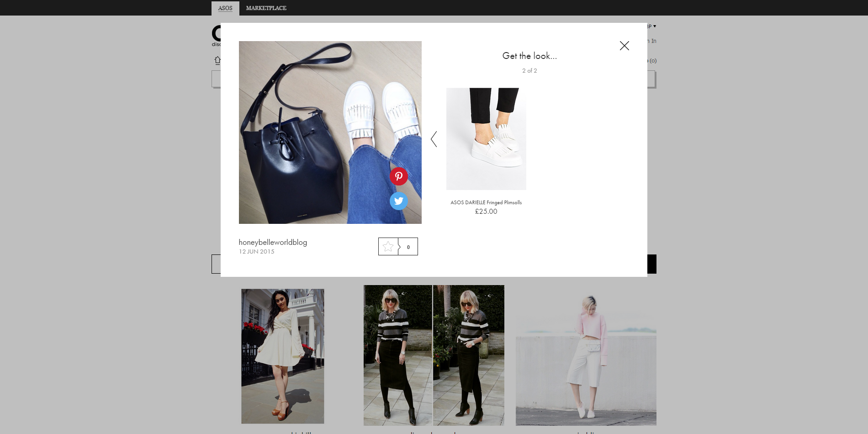Click the main photo of bag and shoes

pyautogui.click(x=330, y=132)
